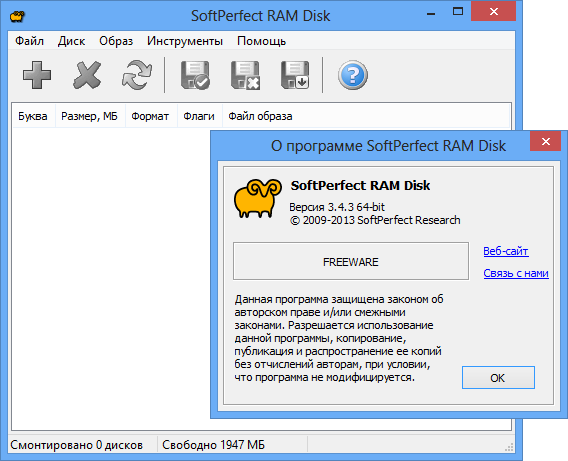Open the Инструменты menu
Viewport: 568px width, 461px height.
click(185, 41)
